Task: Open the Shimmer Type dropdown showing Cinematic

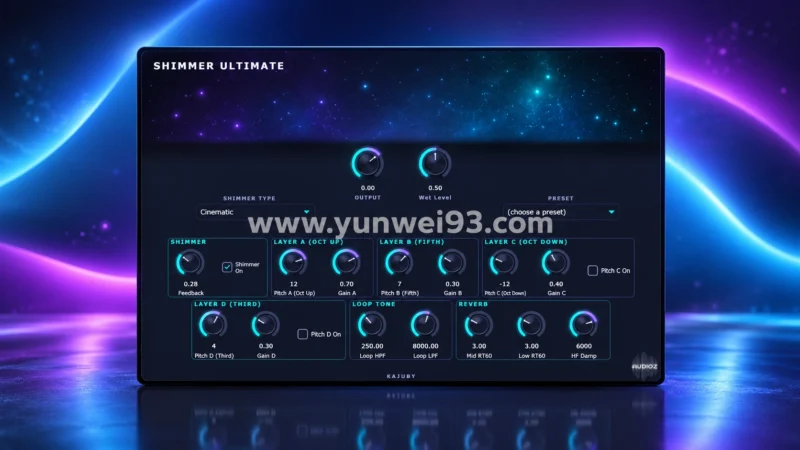Action: pyautogui.click(x=255, y=212)
